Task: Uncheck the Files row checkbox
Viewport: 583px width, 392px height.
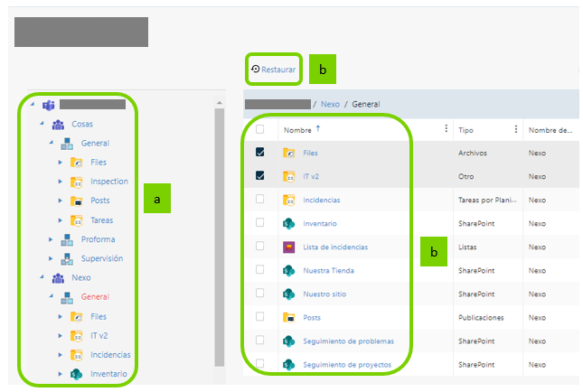Action: click(x=260, y=152)
